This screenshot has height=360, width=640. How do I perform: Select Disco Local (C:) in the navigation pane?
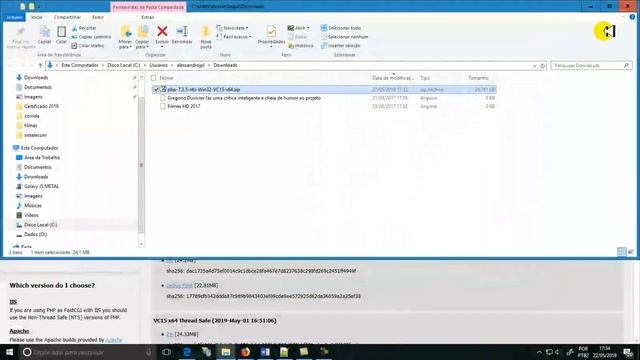[40, 225]
